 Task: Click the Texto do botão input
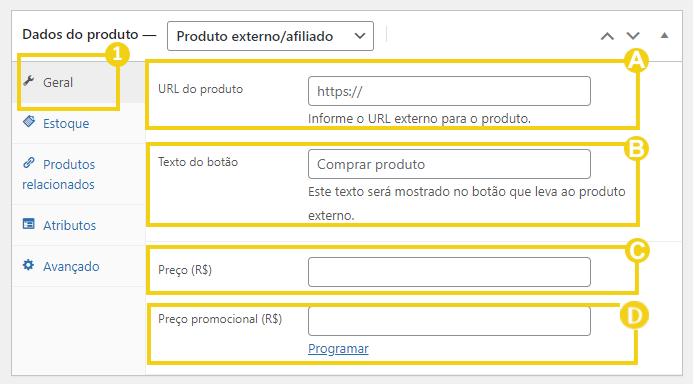(449, 164)
